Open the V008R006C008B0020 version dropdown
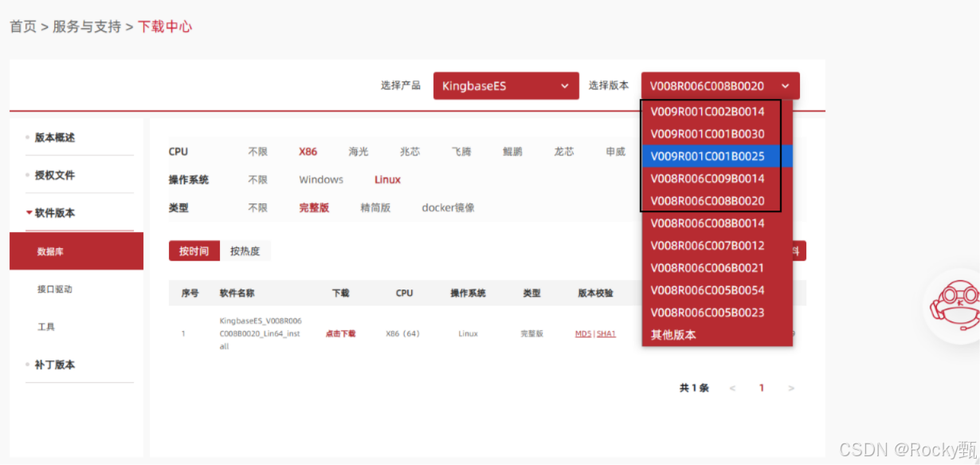Image resolution: width=980 pixels, height=465 pixels. tap(720, 86)
